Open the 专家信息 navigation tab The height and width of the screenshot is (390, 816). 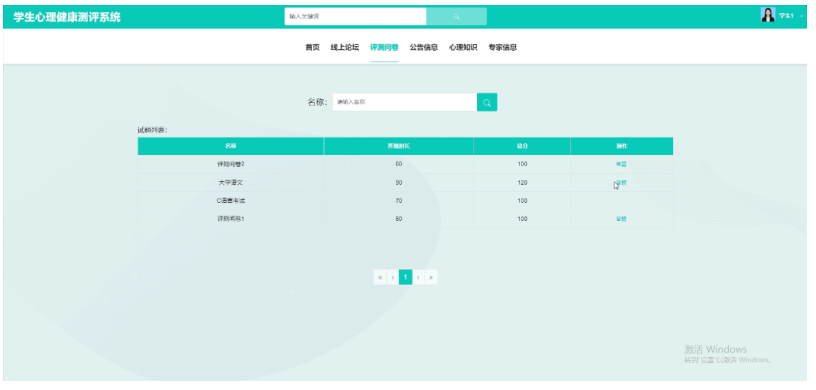point(503,47)
